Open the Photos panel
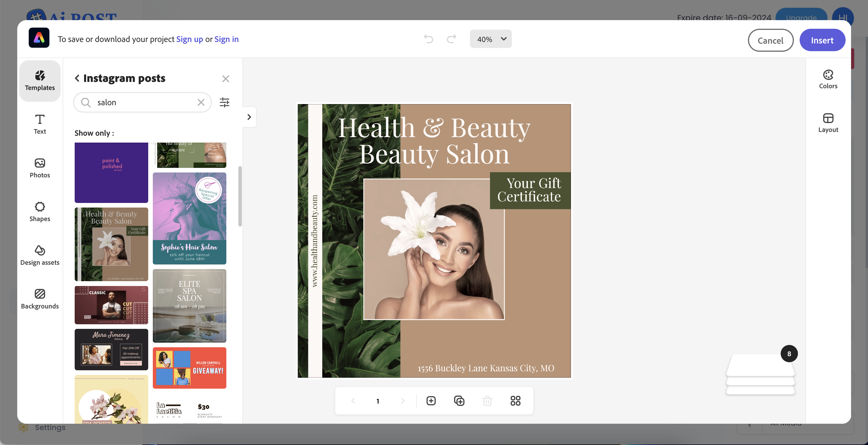 40,168
